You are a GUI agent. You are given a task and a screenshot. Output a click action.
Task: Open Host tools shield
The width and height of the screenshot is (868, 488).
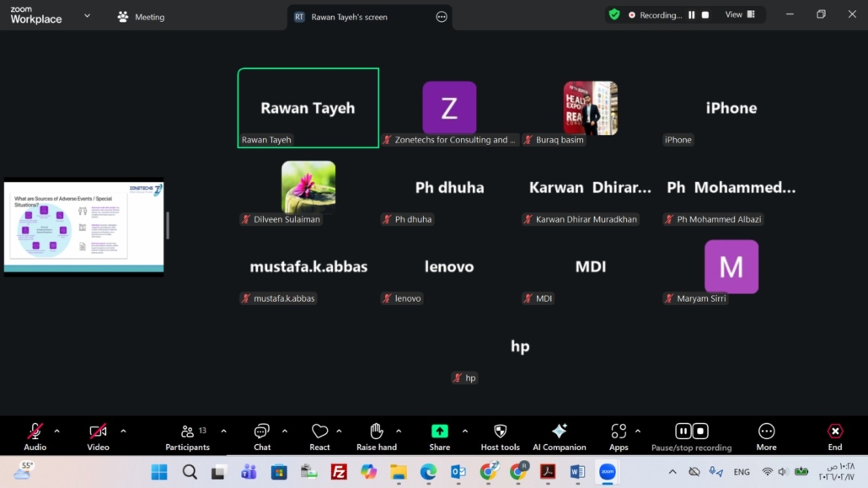(500, 437)
